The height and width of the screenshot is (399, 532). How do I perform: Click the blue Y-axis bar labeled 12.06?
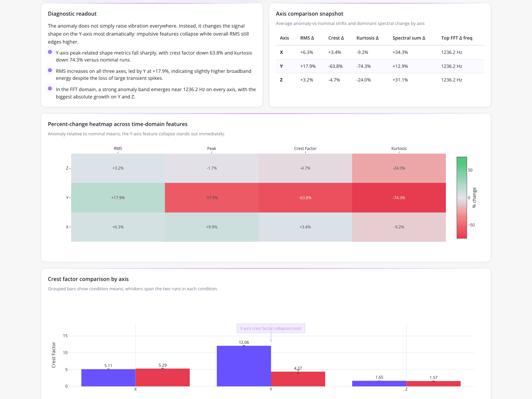tap(244, 366)
